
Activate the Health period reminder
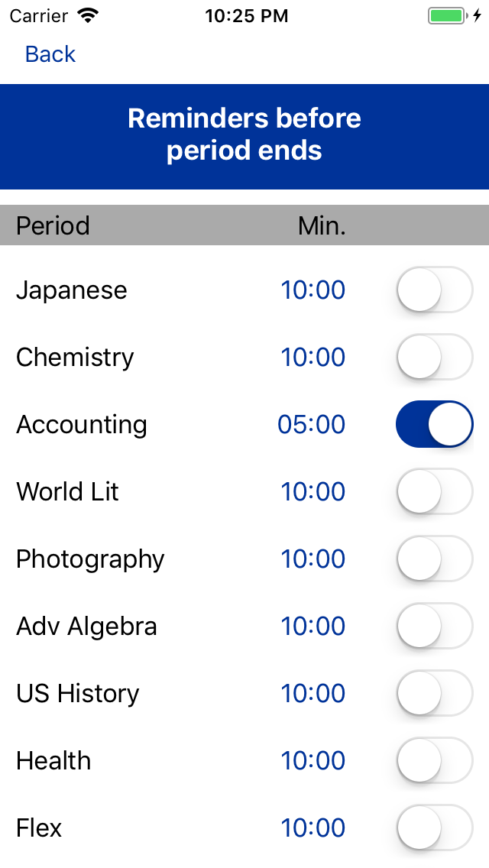point(433,760)
